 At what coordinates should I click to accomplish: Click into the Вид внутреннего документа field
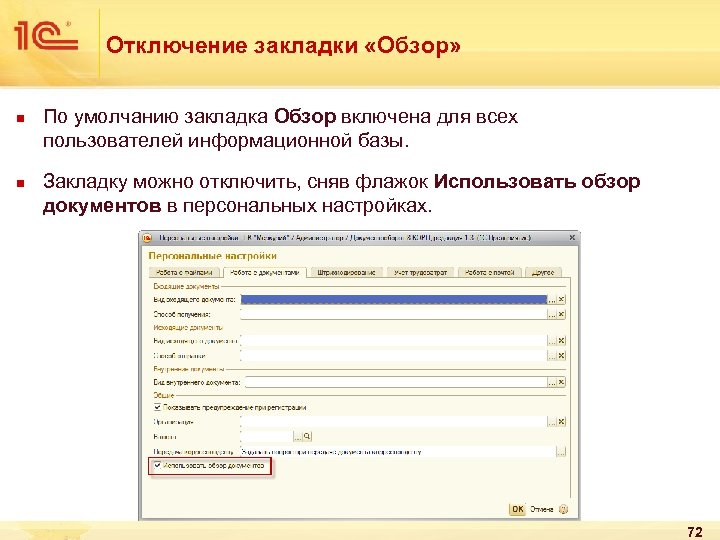(x=396, y=382)
